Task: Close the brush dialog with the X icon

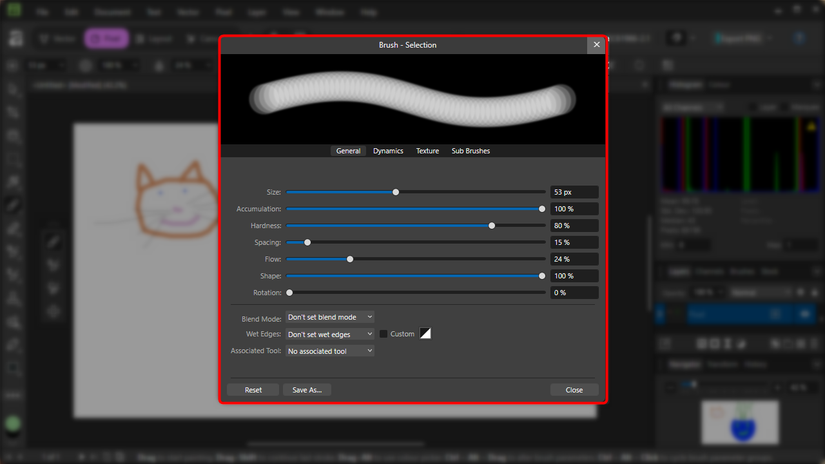Action: pos(596,45)
